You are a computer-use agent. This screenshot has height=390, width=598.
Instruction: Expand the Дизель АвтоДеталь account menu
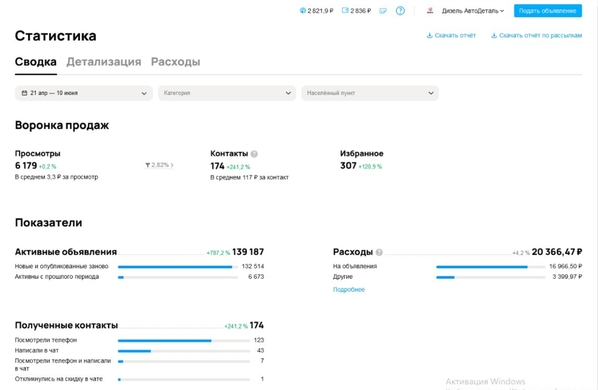point(473,11)
